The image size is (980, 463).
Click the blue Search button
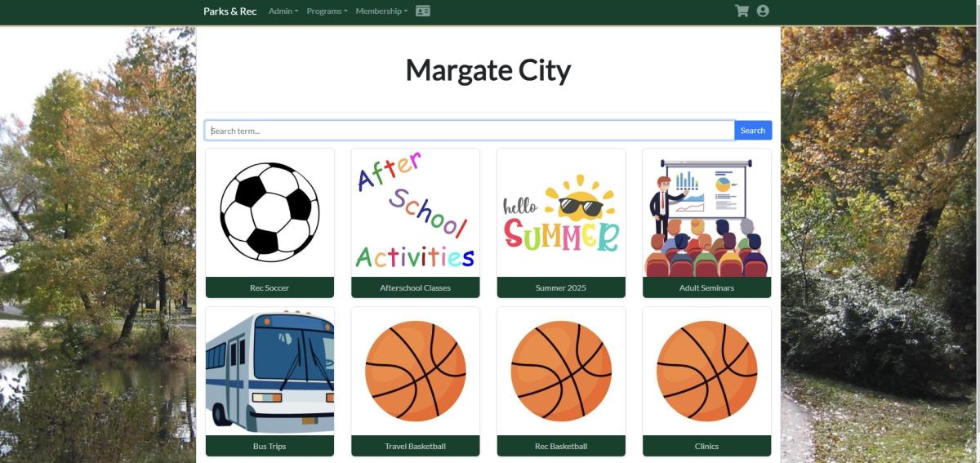point(753,131)
